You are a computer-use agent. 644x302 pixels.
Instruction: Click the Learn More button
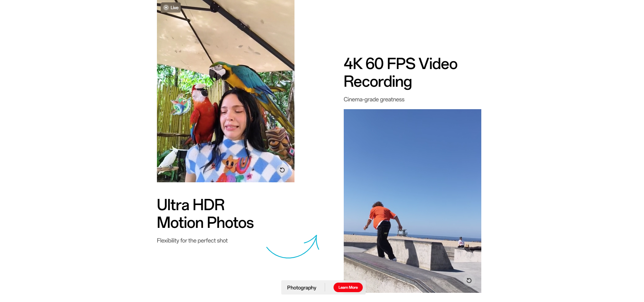pyautogui.click(x=348, y=287)
